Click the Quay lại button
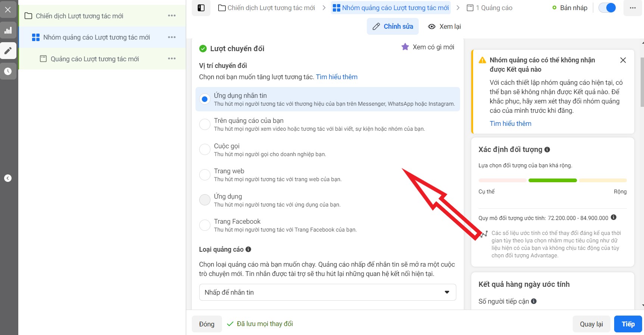The height and width of the screenshot is (335, 644). 591,324
